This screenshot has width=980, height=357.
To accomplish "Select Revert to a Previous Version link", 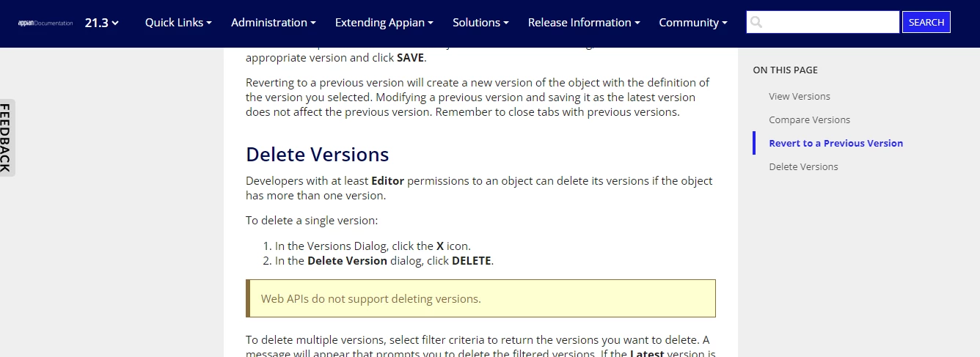I will click(835, 143).
